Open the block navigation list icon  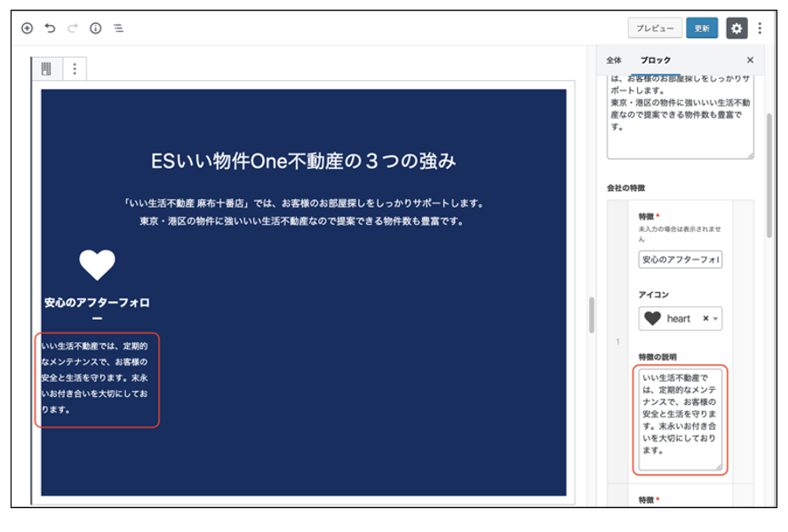(118, 28)
